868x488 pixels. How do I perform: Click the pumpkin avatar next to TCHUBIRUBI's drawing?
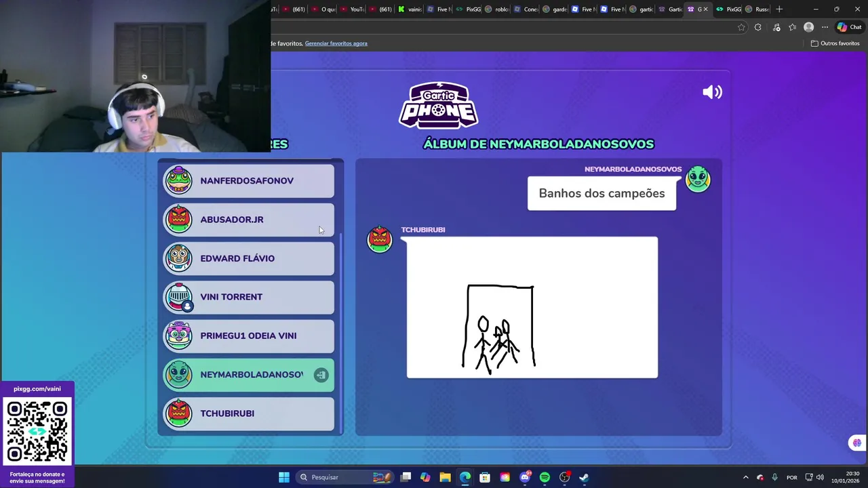click(x=380, y=239)
